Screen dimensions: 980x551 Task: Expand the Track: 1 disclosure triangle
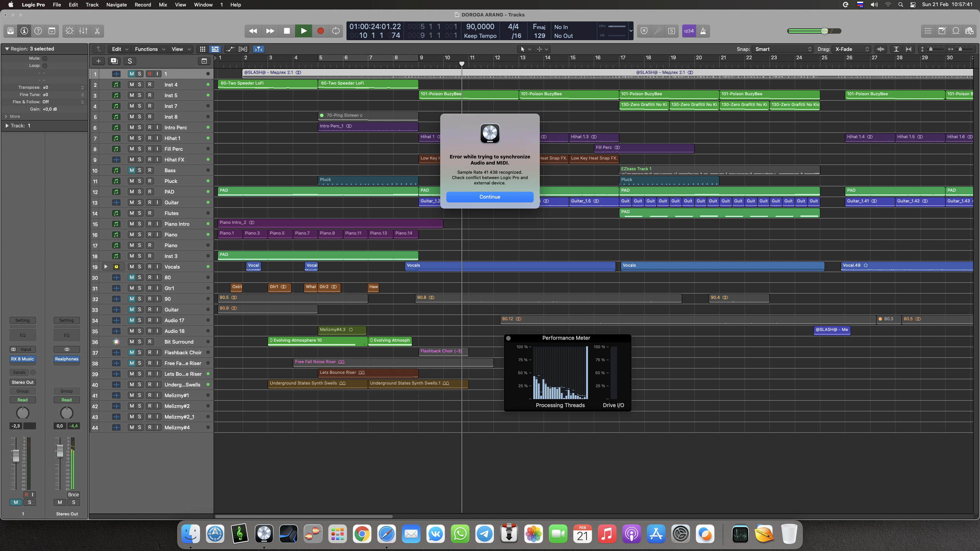click(x=7, y=126)
